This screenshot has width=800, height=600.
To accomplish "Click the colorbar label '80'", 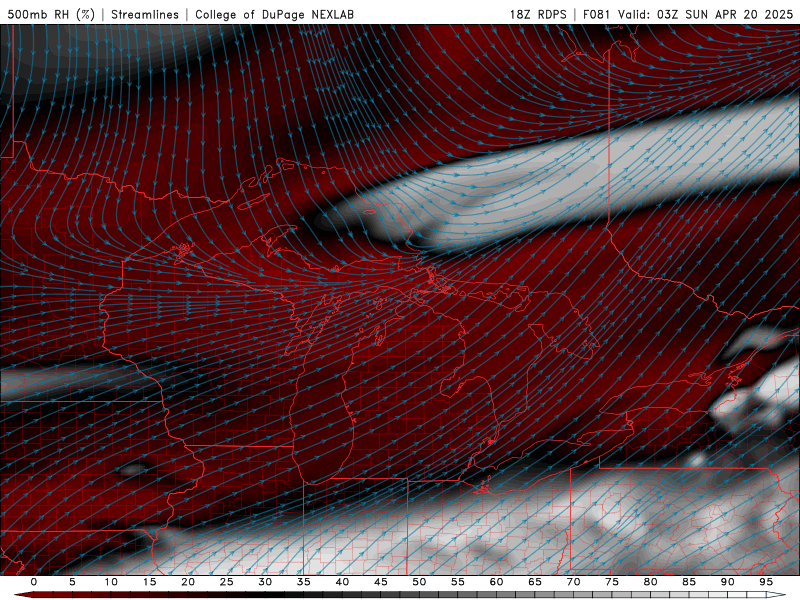I will point(650,582).
